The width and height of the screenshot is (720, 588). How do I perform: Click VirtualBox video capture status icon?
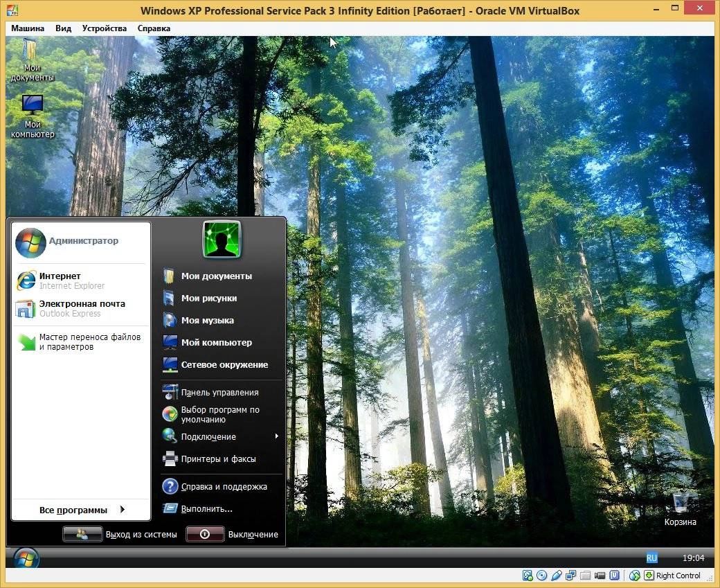tap(600, 575)
